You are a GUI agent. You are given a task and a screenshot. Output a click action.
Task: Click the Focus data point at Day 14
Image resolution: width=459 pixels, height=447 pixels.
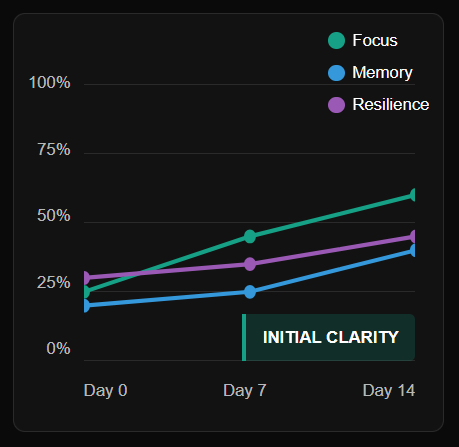[412, 195]
